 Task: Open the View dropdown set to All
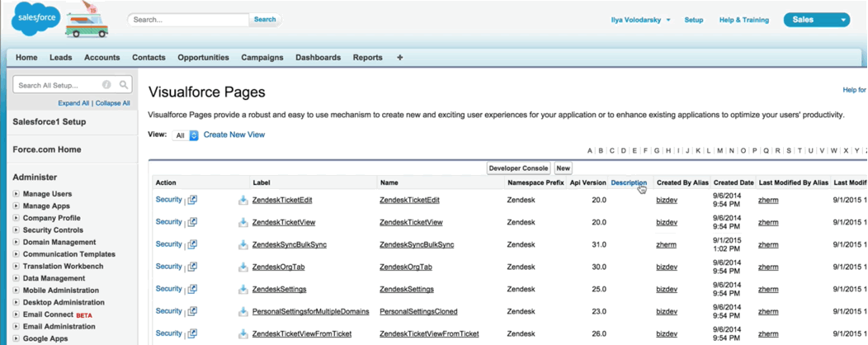[x=185, y=135]
